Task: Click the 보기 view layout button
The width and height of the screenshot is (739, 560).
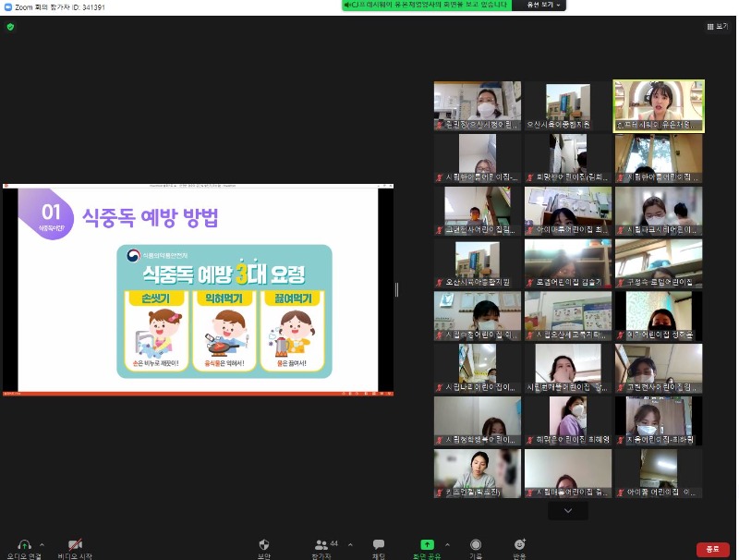Action: coord(717,27)
